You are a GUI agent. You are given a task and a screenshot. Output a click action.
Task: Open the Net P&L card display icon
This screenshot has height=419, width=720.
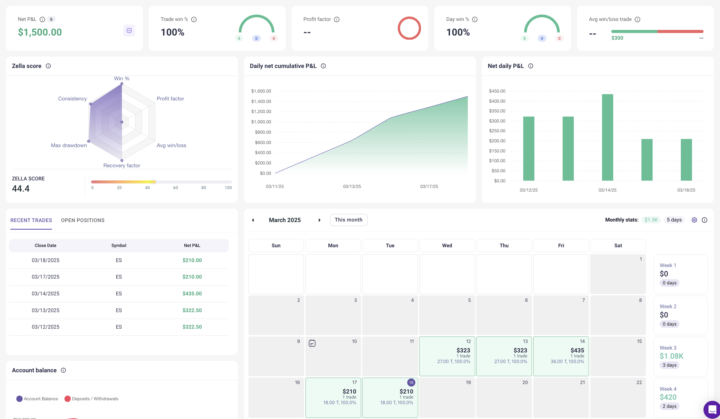pos(129,31)
